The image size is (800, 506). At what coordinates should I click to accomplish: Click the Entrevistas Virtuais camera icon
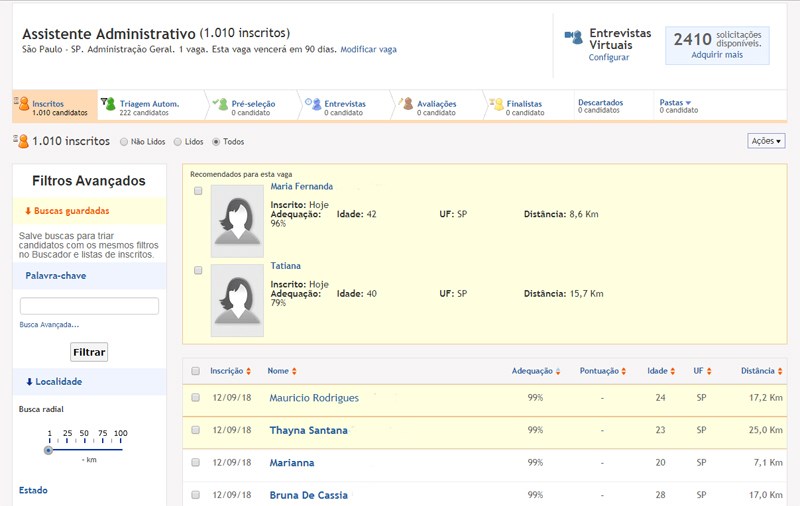(x=573, y=37)
